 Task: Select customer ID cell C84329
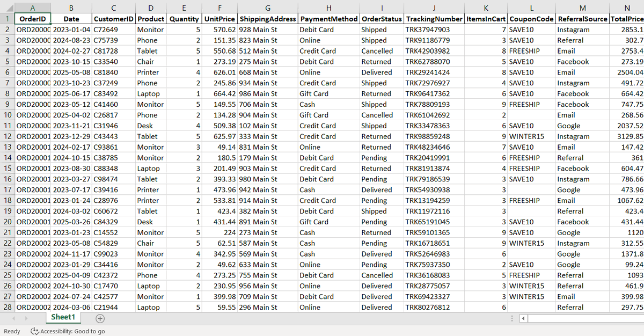[114, 222]
